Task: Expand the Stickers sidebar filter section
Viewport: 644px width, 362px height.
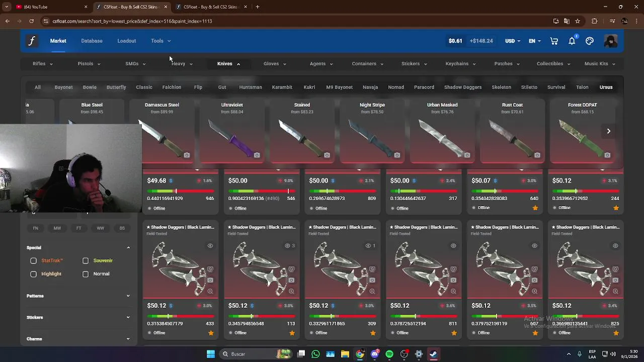Action: (78, 318)
